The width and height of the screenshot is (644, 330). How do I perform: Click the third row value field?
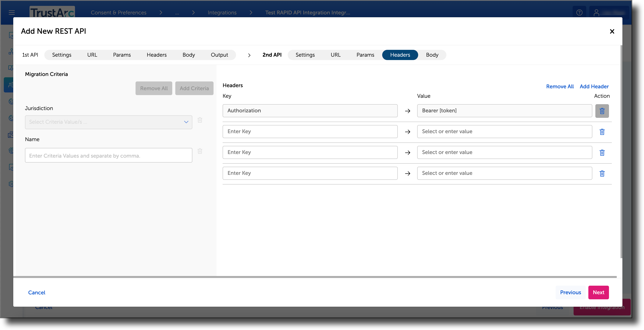click(504, 152)
